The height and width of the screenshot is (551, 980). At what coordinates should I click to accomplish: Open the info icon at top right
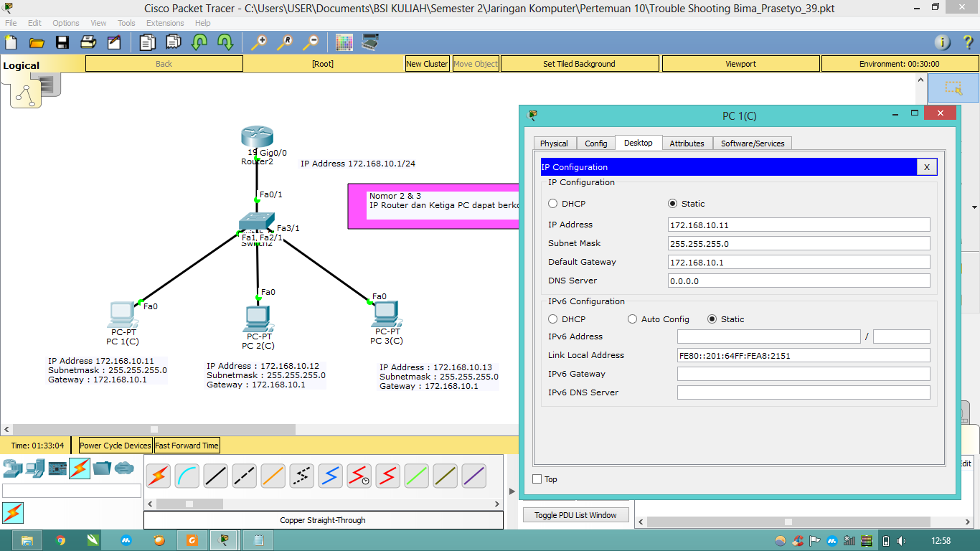click(x=943, y=42)
